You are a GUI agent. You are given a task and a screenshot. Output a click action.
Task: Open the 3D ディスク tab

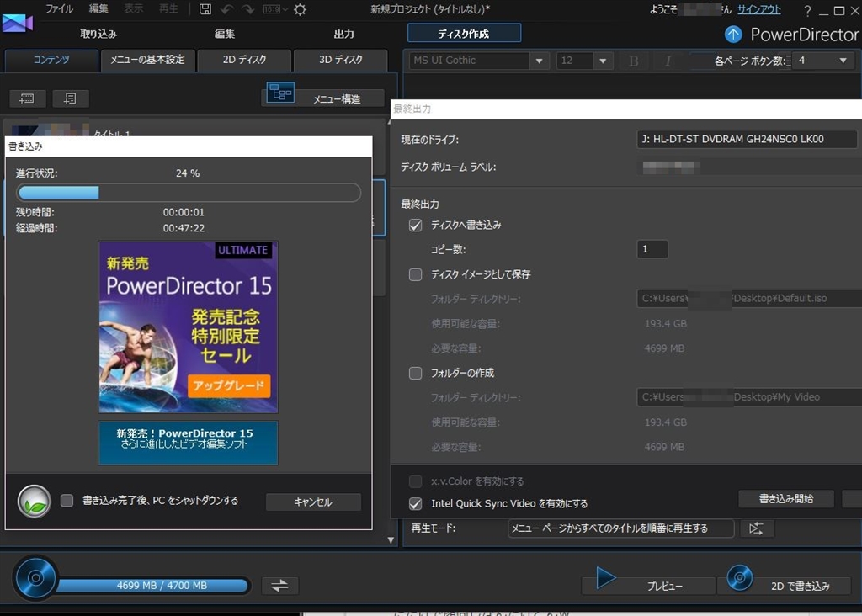coord(341,60)
